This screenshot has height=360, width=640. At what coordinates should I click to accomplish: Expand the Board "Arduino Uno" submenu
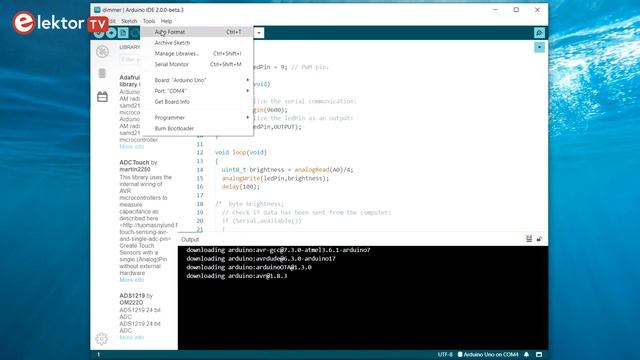[198, 80]
